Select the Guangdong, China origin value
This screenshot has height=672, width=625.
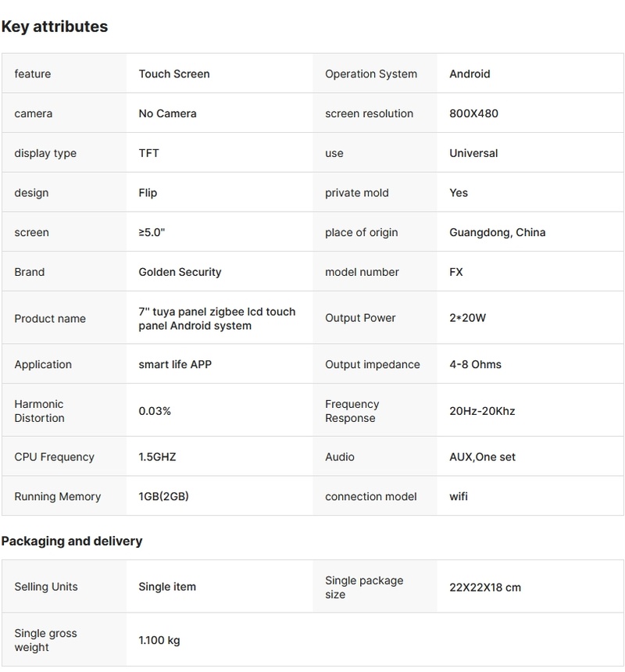[x=497, y=232]
